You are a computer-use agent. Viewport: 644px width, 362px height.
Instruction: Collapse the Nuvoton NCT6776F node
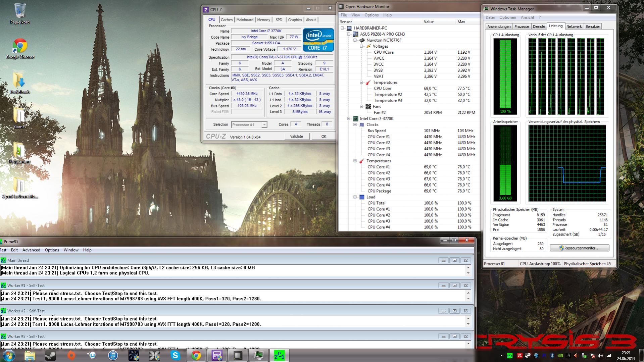point(355,40)
